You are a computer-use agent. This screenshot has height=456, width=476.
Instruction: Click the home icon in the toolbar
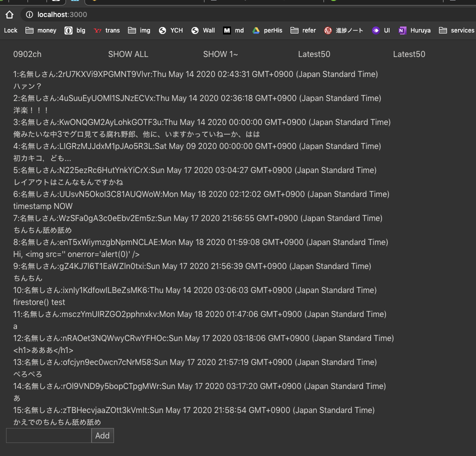[9, 14]
